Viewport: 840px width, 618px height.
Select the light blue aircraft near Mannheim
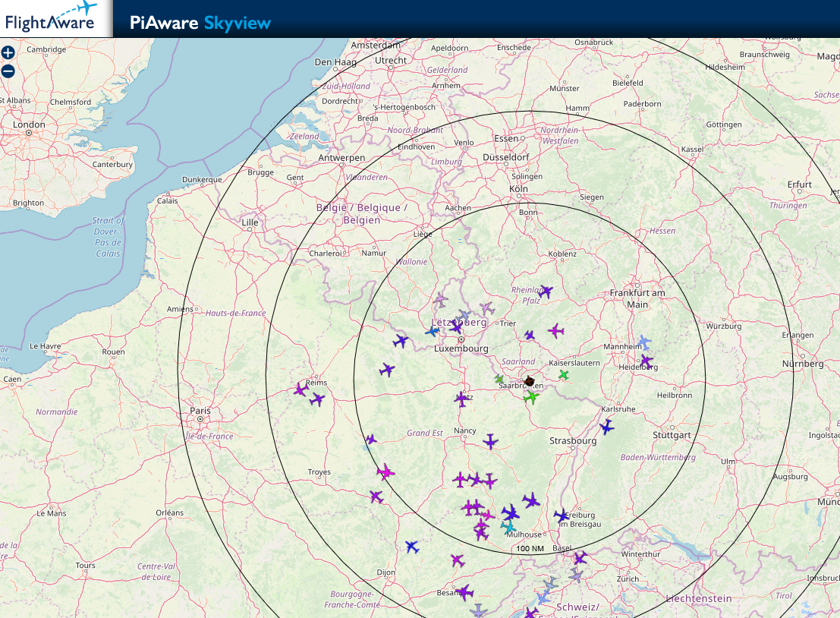point(643,342)
